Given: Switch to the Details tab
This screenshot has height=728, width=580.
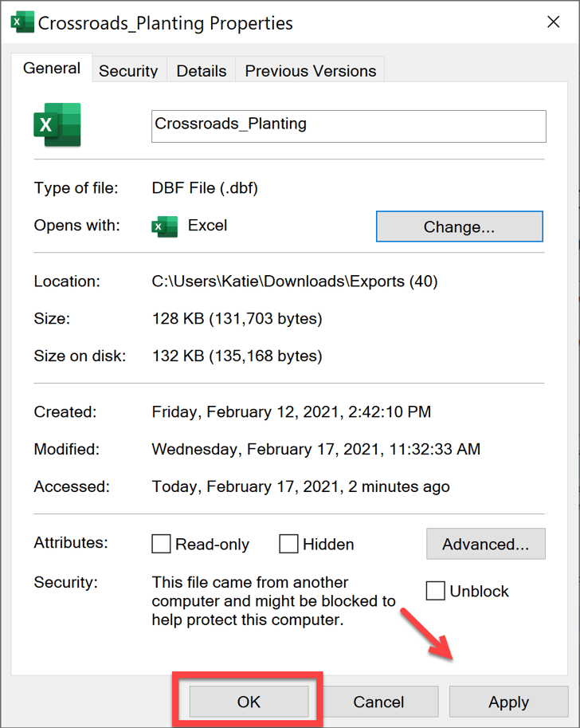Looking at the screenshot, I should [x=202, y=71].
